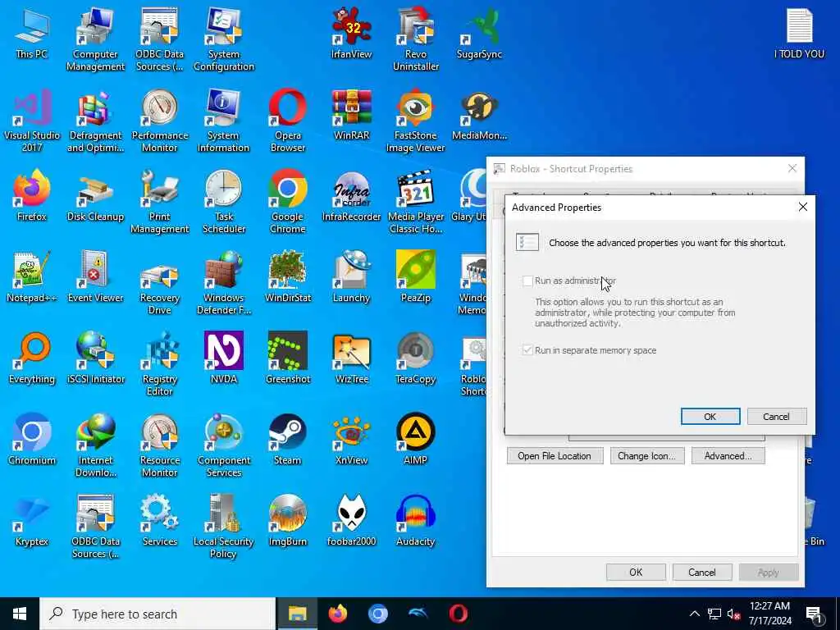Click the Advanced button in Shortcut Properties
This screenshot has width=840, height=630.
728,456
